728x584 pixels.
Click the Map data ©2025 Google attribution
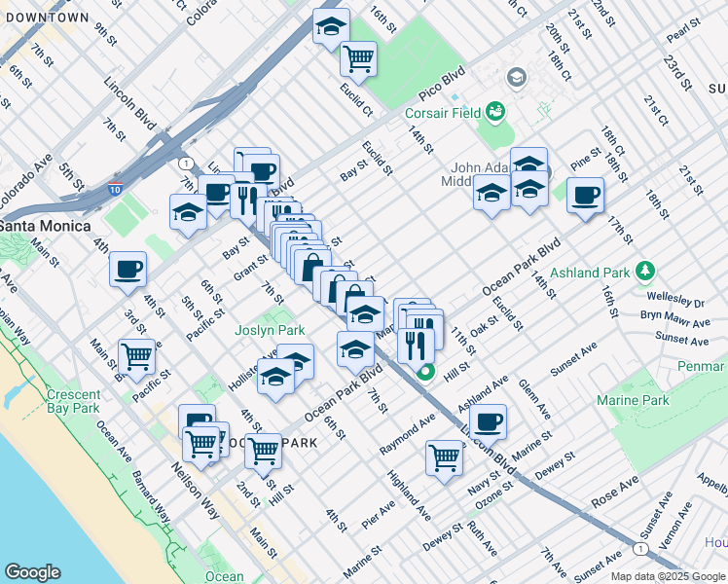tap(668, 577)
